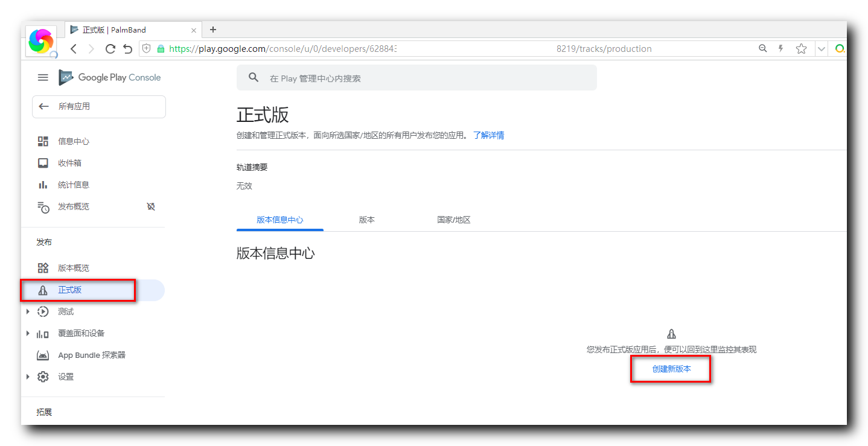Click the Google Play Console logo
This screenshot has width=868, height=446.
[110, 77]
